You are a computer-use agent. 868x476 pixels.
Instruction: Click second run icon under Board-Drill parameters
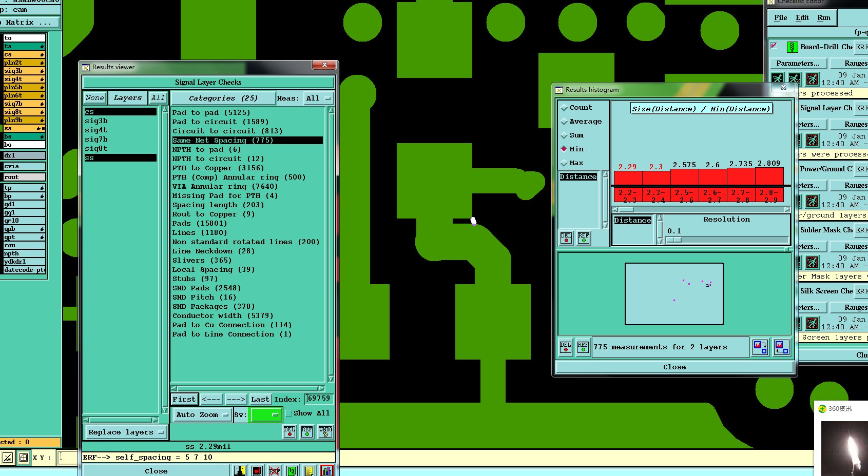795,79
